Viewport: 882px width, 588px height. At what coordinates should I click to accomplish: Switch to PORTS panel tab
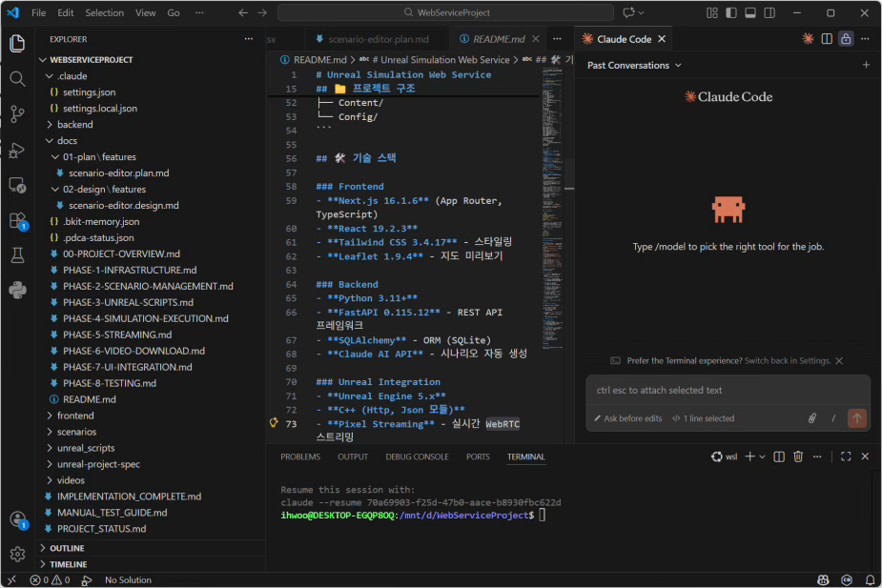click(x=478, y=456)
